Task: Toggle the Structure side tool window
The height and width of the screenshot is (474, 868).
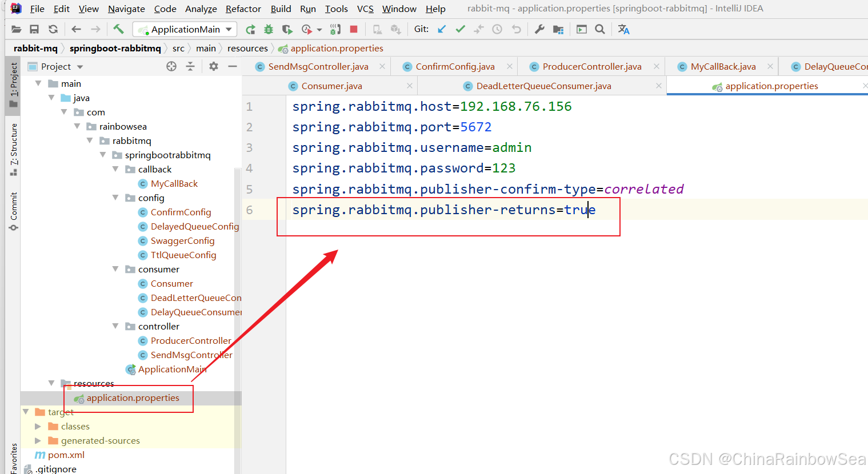Action: click(x=14, y=149)
